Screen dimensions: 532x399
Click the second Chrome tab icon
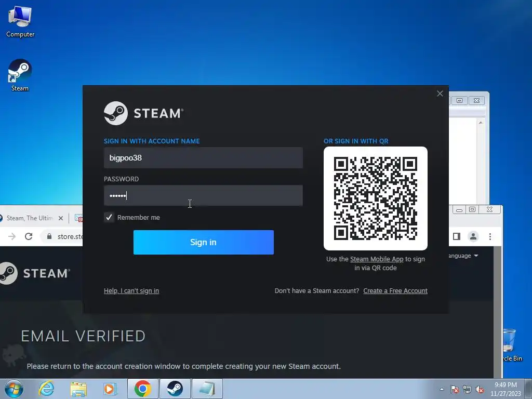(x=78, y=218)
